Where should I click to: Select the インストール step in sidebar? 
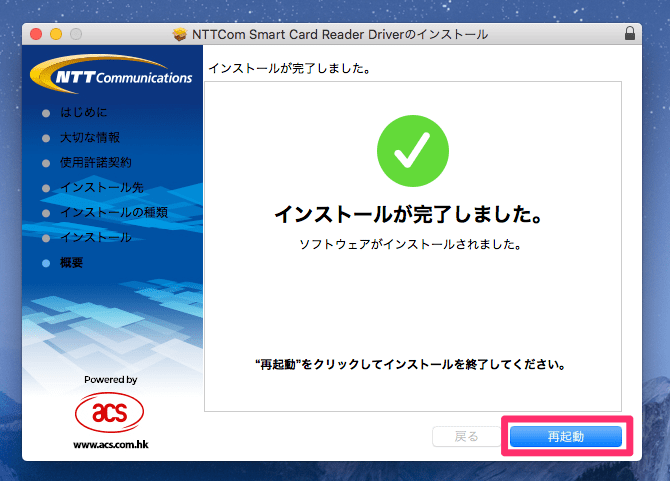[x=96, y=238]
